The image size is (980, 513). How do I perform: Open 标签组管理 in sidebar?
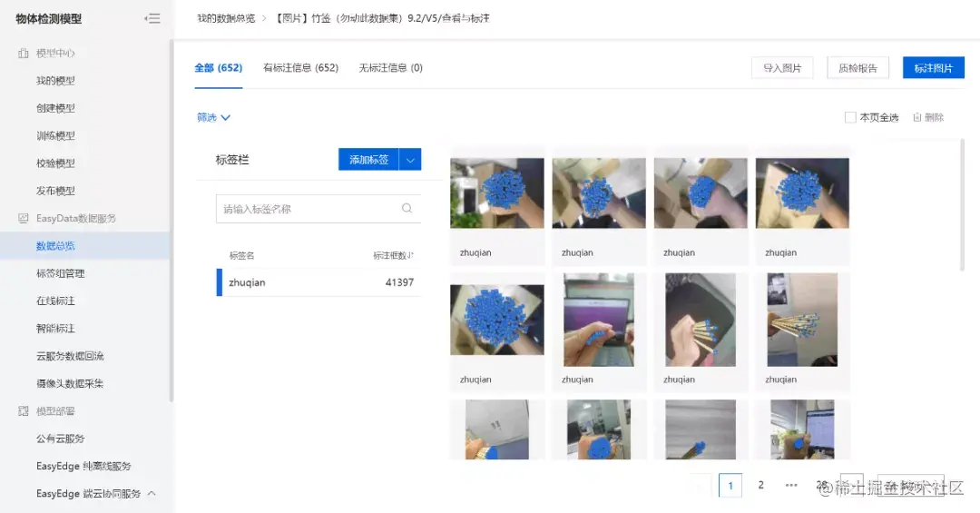pos(61,273)
